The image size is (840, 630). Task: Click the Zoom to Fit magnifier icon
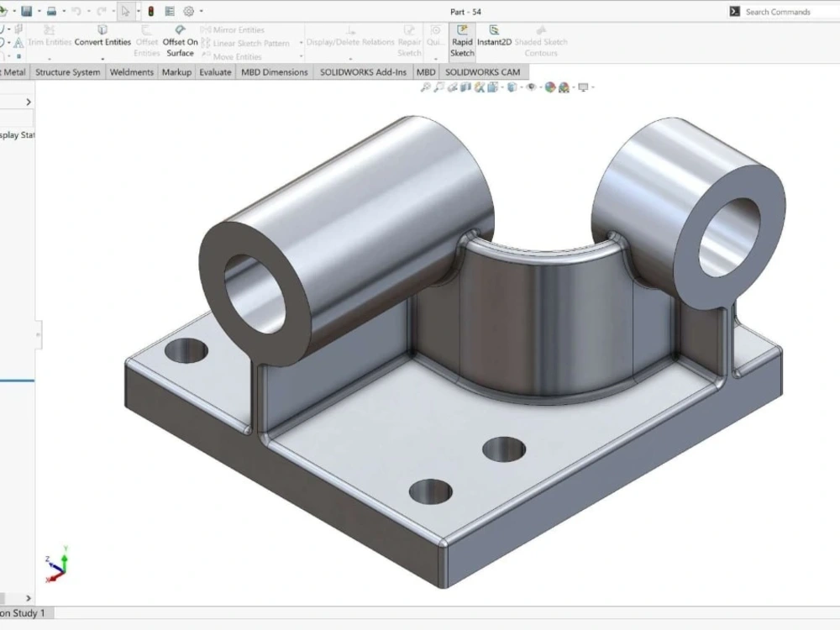click(x=425, y=87)
